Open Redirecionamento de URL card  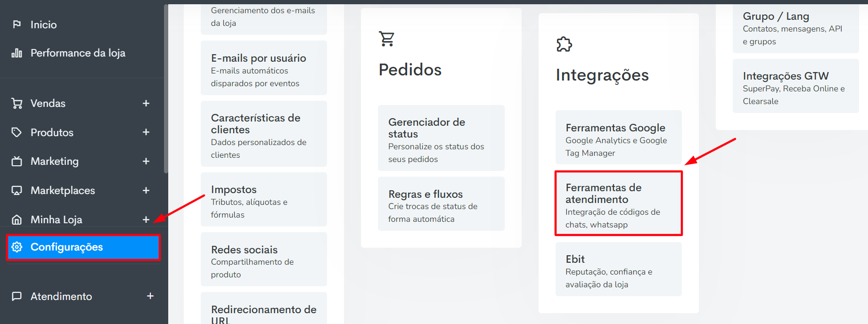point(264,308)
